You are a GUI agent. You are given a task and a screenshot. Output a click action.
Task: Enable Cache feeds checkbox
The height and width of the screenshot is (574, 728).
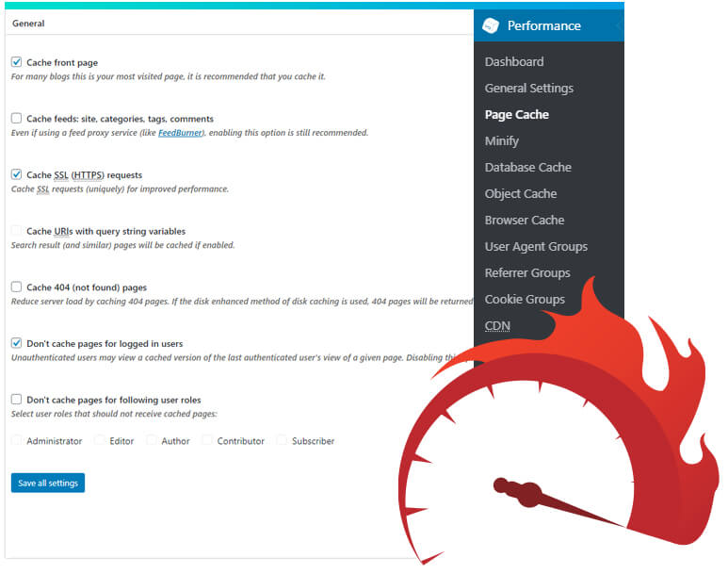(x=16, y=118)
